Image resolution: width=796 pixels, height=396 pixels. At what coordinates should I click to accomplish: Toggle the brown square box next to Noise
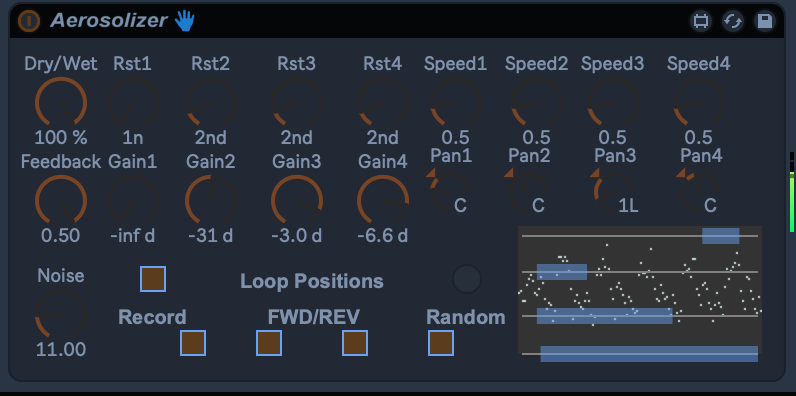[153, 279]
